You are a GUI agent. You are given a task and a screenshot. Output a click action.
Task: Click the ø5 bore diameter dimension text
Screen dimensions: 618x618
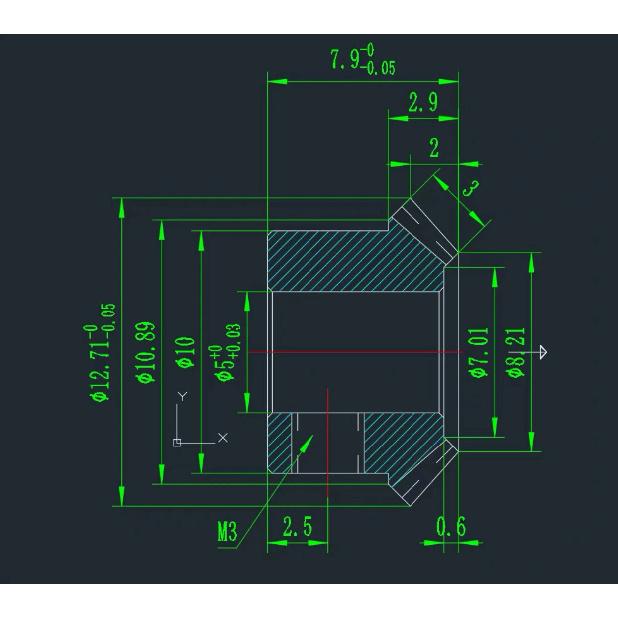pyautogui.click(x=227, y=353)
